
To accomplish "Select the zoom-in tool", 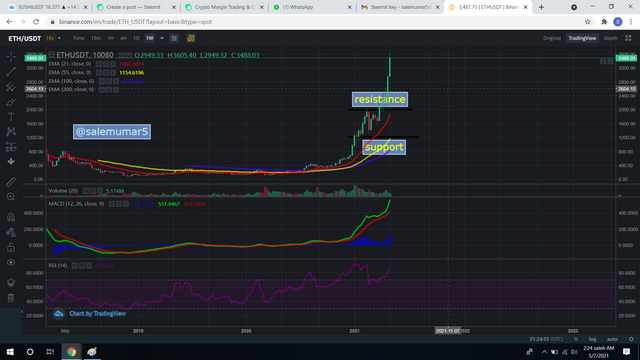I will (x=11, y=197).
